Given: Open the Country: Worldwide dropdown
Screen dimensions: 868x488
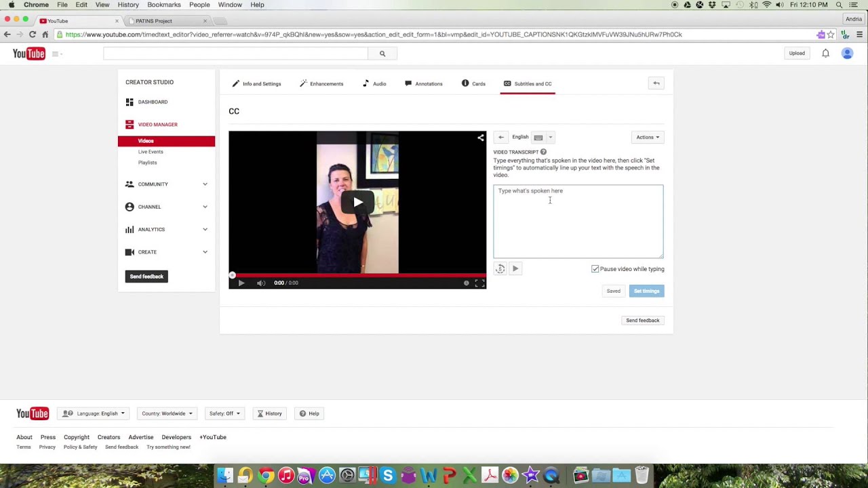Looking at the screenshot, I should click(x=167, y=413).
